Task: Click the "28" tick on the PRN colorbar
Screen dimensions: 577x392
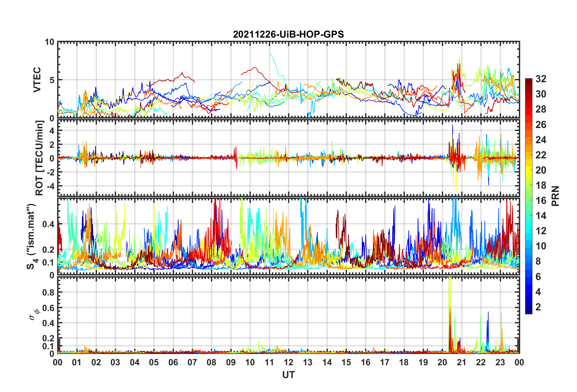Action: tap(541, 109)
